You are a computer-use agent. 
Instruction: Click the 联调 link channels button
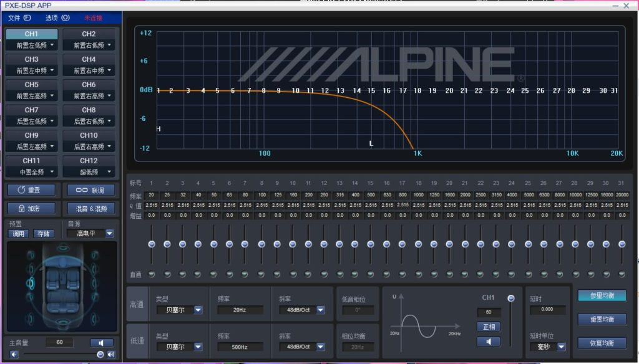click(90, 190)
